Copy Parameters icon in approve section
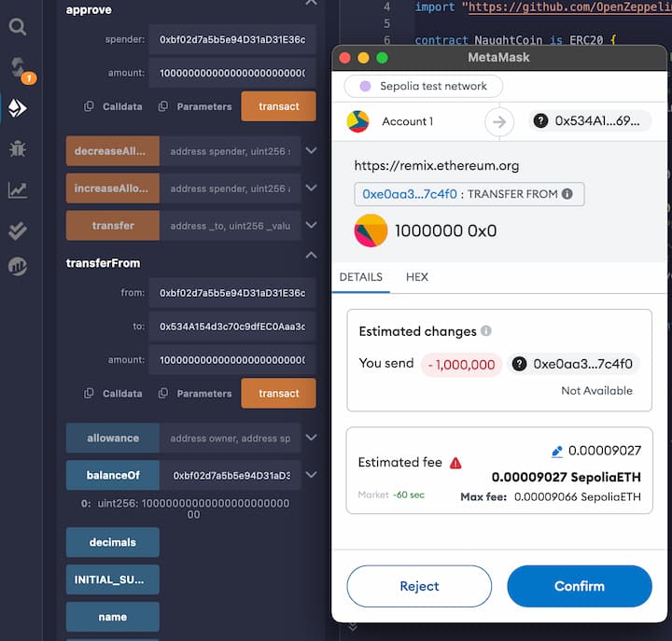672x641 pixels. (162, 106)
